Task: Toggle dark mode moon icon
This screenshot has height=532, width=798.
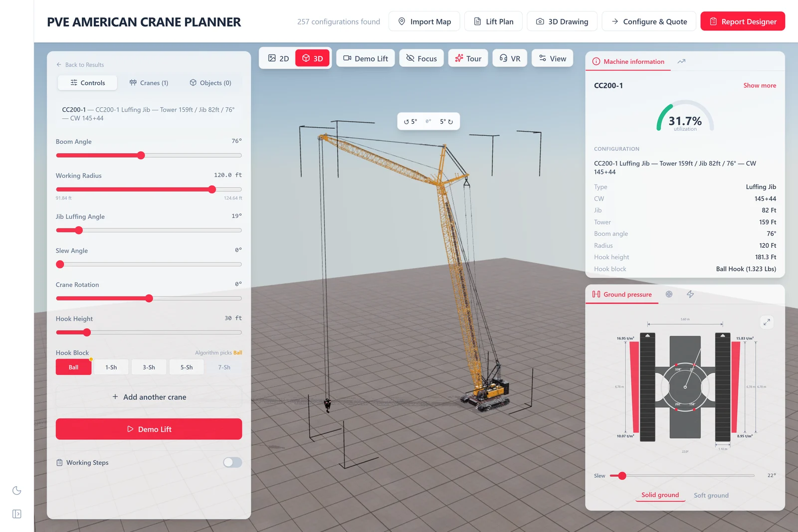Action: click(x=16, y=490)
